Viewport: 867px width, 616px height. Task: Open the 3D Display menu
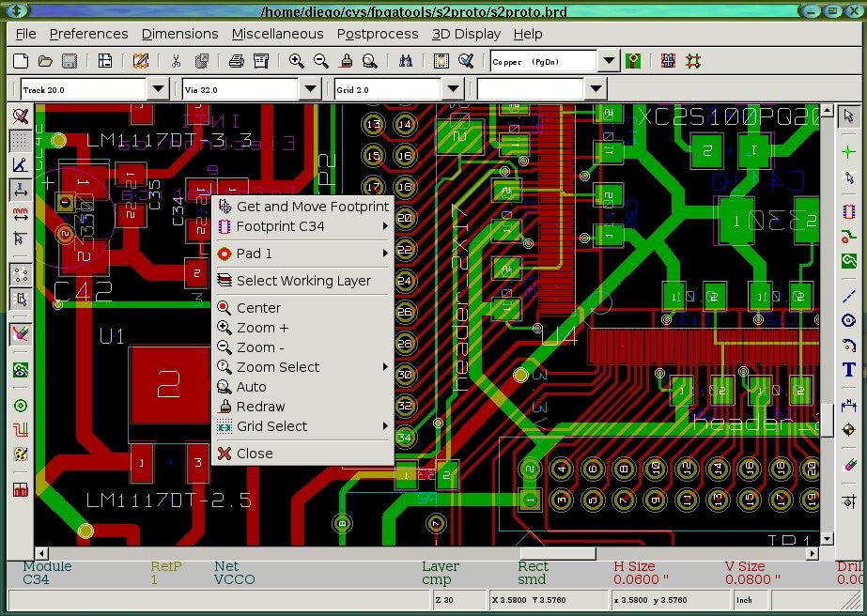[466, 35]
